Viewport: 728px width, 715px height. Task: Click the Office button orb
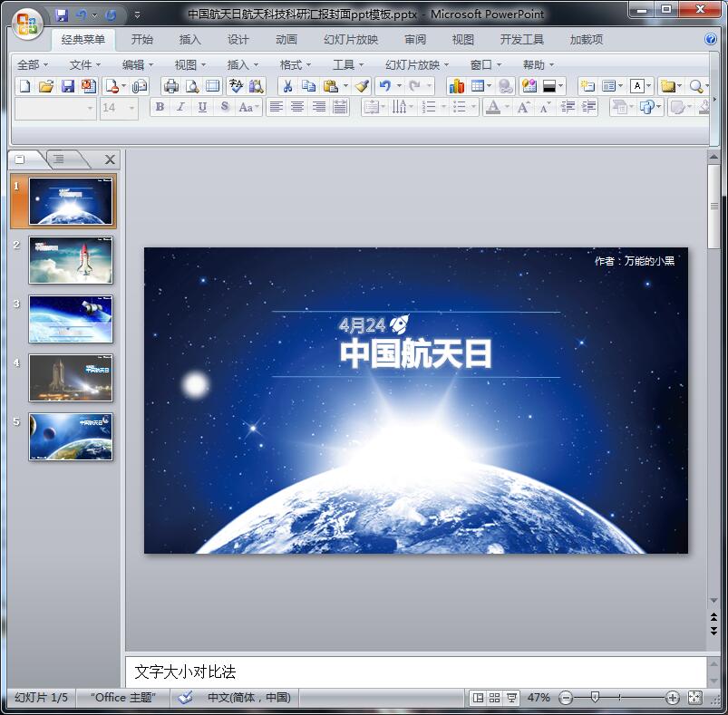tap(27, 24)
